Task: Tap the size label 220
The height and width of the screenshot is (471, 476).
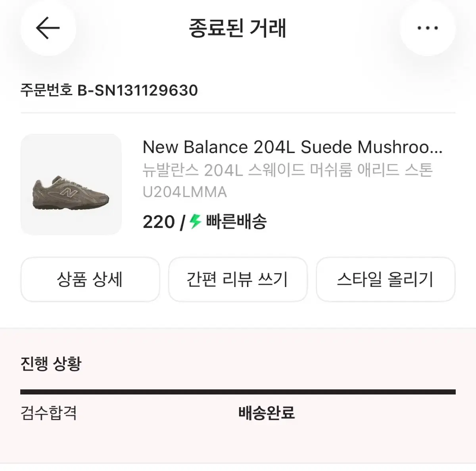Action: coord(158,222)
